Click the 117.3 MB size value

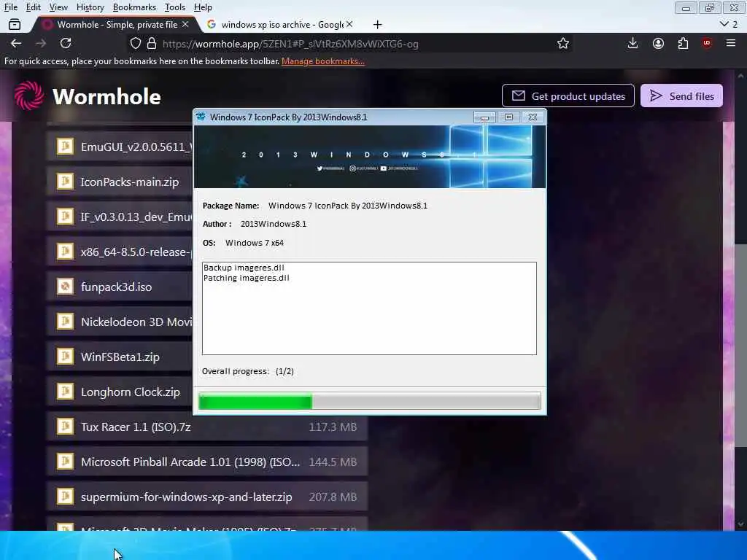(x=333, y=427)
